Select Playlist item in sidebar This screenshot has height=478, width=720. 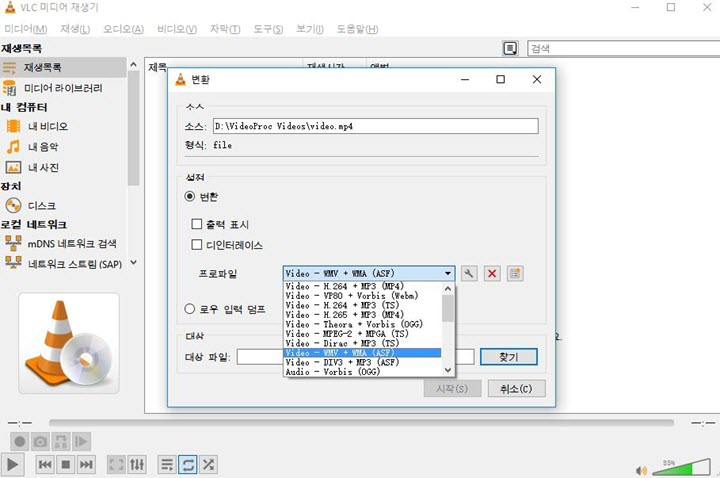click(x=63, y=67)
